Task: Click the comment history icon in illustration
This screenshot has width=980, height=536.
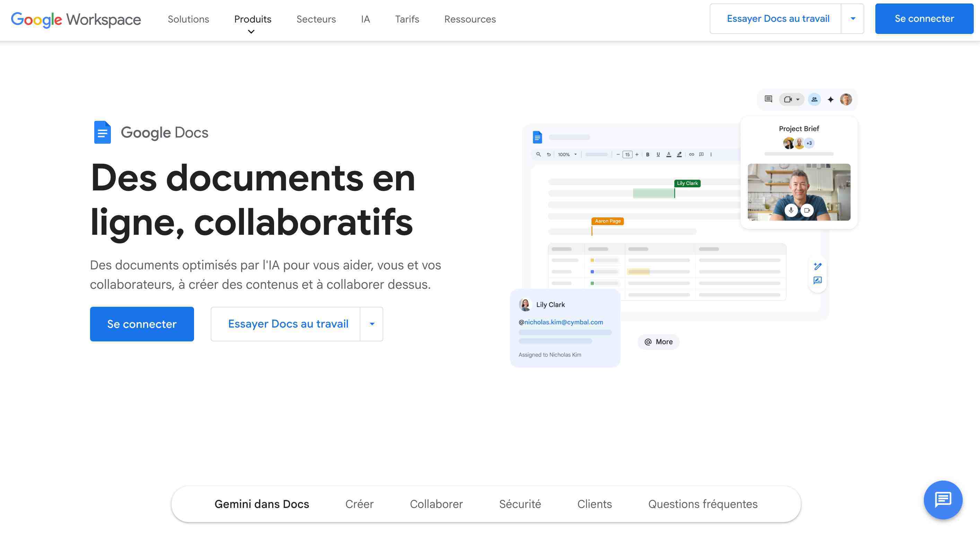Action: point(768,99)
